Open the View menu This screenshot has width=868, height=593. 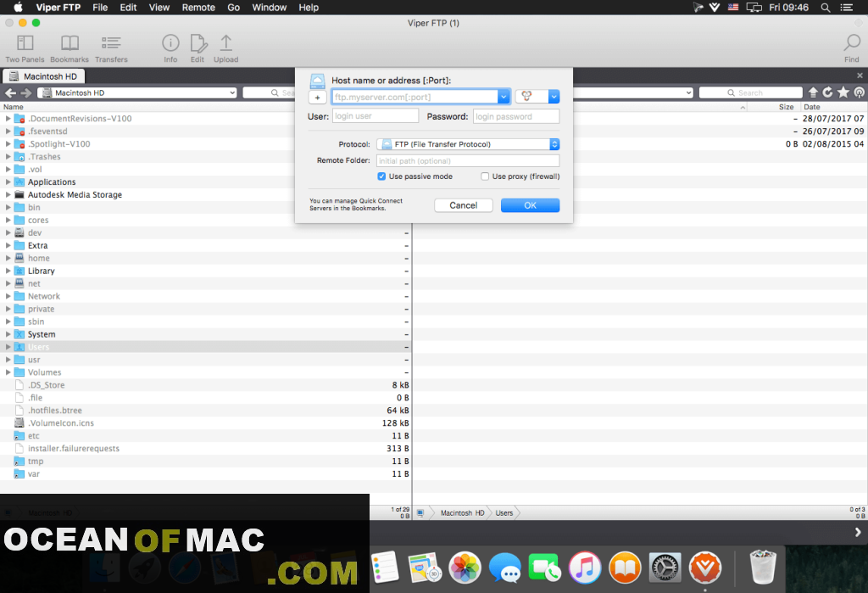(x=159, y=8)
